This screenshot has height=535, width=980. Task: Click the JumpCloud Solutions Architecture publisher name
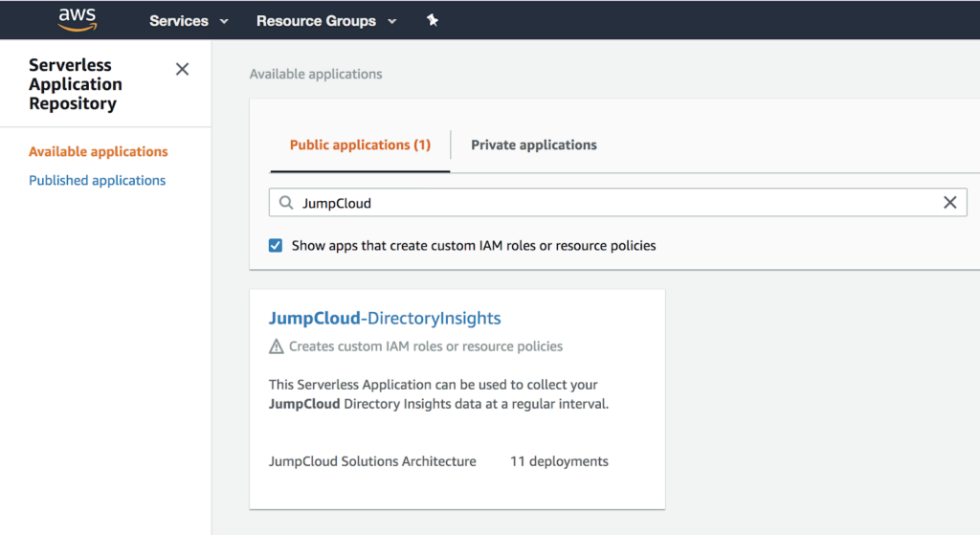[x=372, y=461]
